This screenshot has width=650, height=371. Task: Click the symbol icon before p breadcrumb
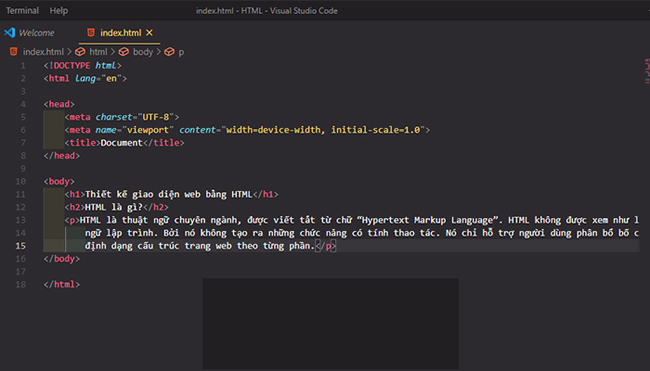coord(169,51)
